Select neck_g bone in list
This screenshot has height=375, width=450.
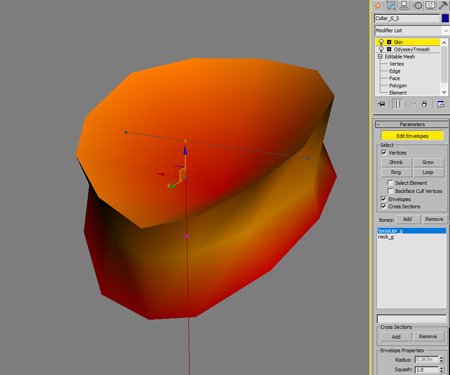click(x=386, y=237)
